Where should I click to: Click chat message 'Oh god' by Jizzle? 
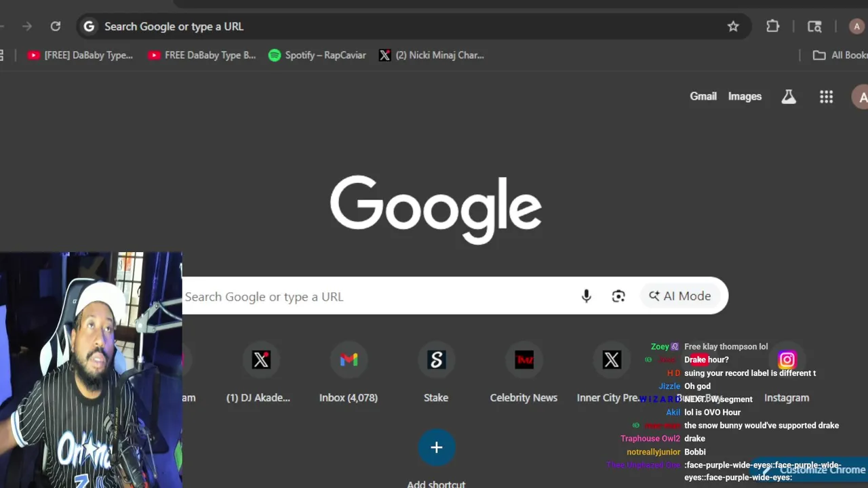point(697,386)
